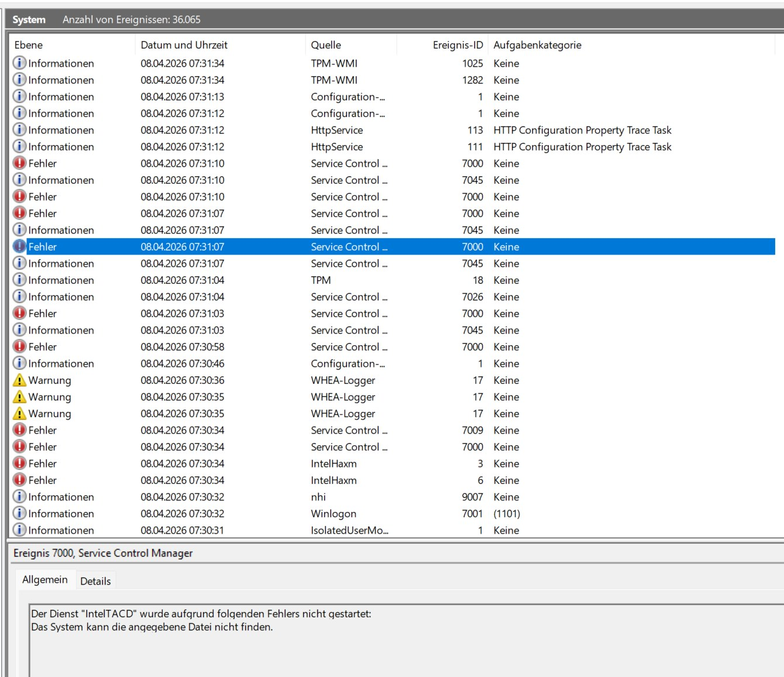784x677 pixels.
Task: Click 'WHEA-Logger' source at 07:30:36
Action: [x=343, y=380]
